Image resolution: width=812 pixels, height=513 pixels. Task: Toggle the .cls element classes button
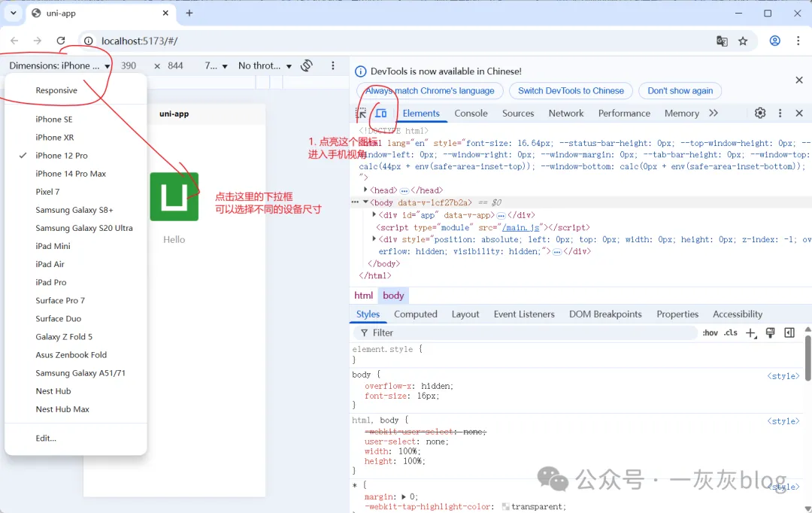tap(731, 332)
